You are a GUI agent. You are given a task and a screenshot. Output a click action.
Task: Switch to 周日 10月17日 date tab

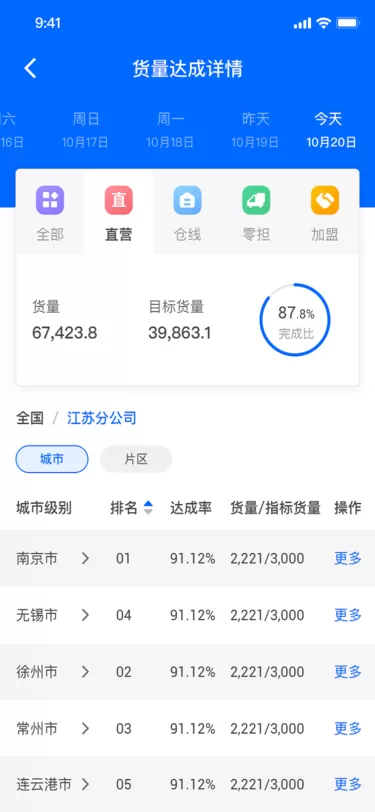[x=85, y=130]
